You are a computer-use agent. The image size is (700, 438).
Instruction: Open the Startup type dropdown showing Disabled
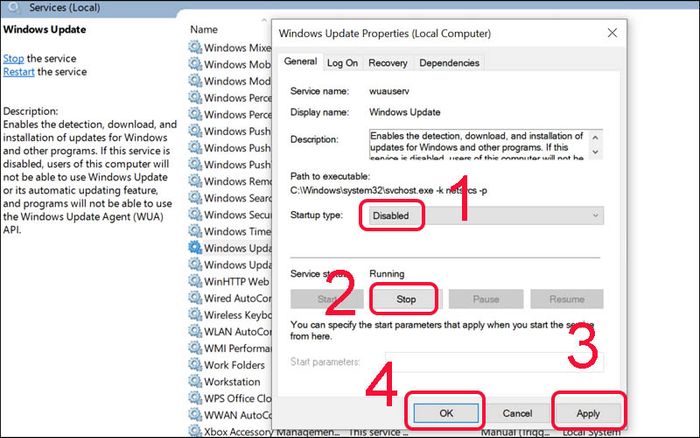pos(486,215)
